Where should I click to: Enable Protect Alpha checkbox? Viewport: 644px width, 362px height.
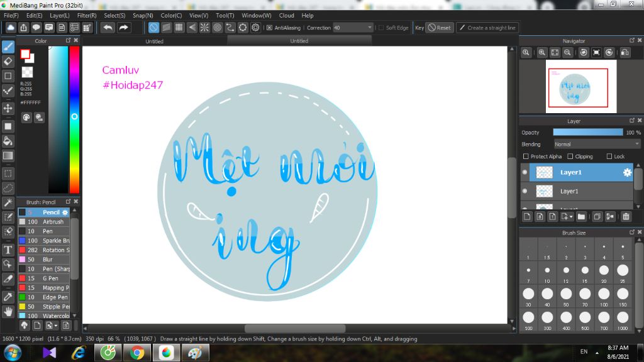coord(526,156)
